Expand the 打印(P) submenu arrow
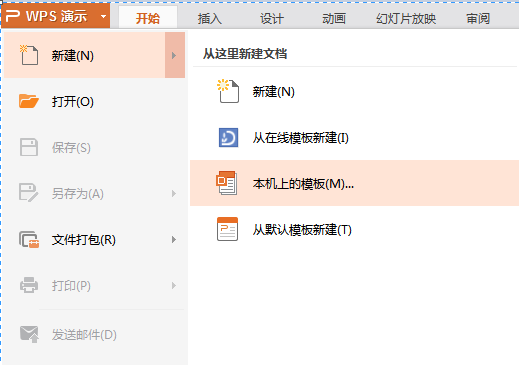Image resolution: width=519 pixels, height=365 pixels. point(174,286)
